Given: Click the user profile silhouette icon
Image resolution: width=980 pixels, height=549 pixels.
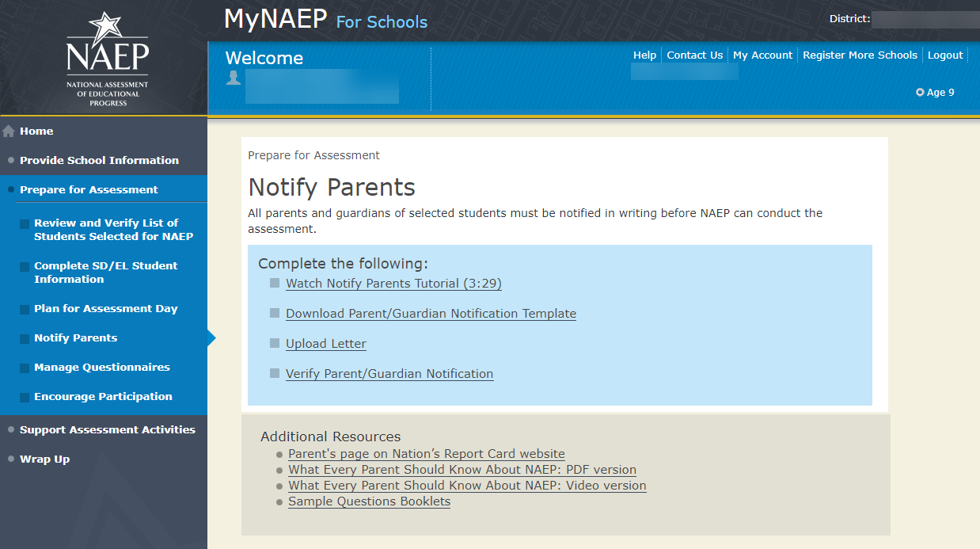Looking at the screenshot, I should pyautogui.click(x=234, y=78).
